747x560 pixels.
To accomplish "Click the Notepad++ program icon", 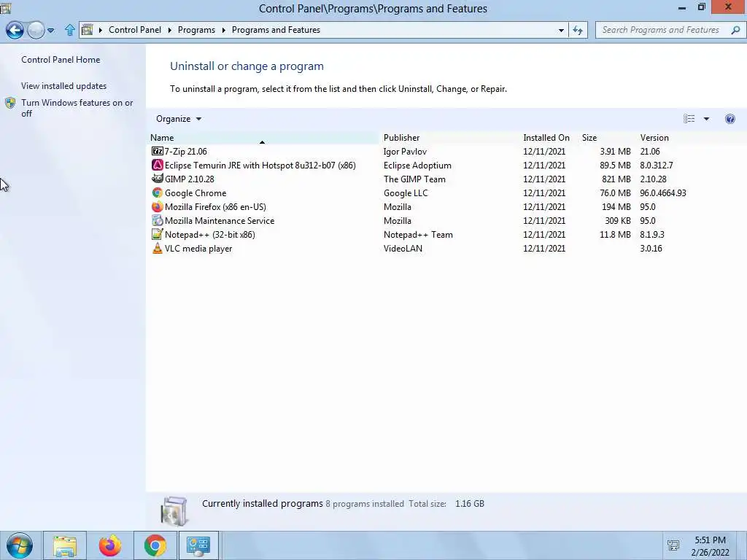I will (x=158, y=234).
